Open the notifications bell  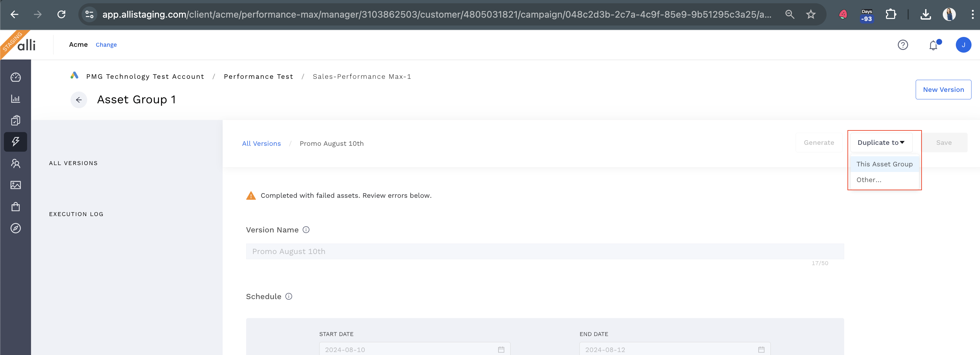pos(933,45)
